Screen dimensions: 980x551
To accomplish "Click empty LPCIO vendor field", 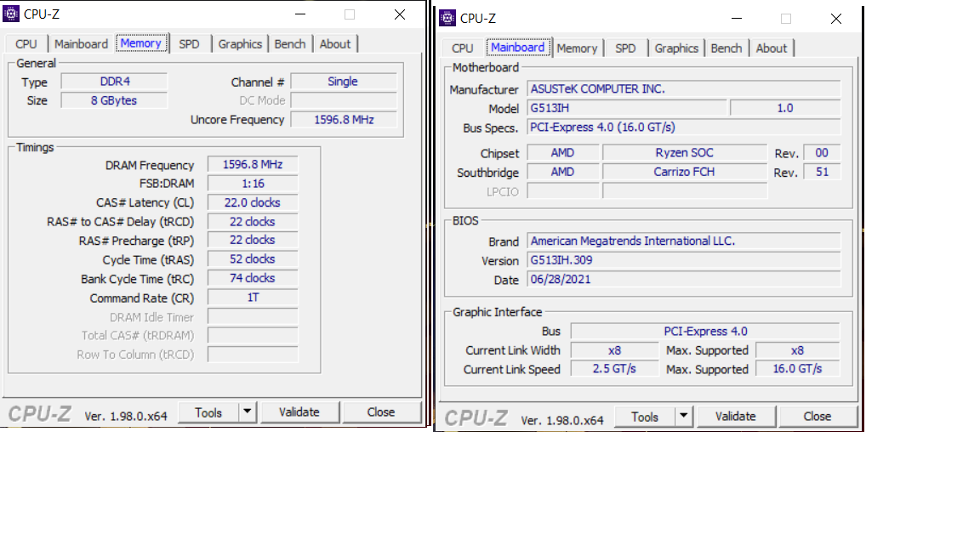I will pyautogui.click(x=562, y=191).
